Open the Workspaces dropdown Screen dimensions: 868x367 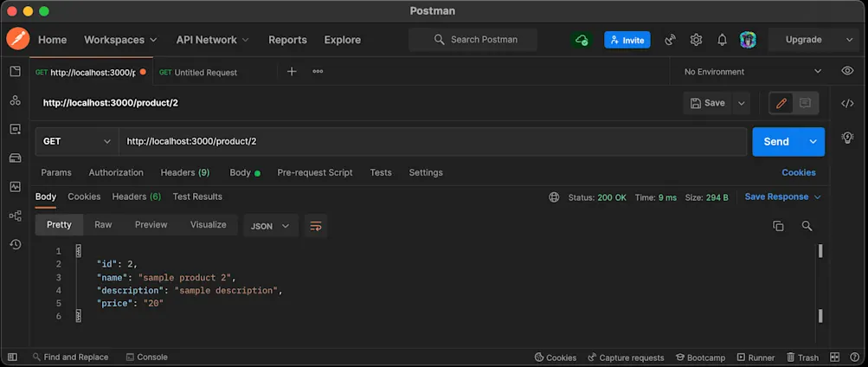click(x=120, y=40)
